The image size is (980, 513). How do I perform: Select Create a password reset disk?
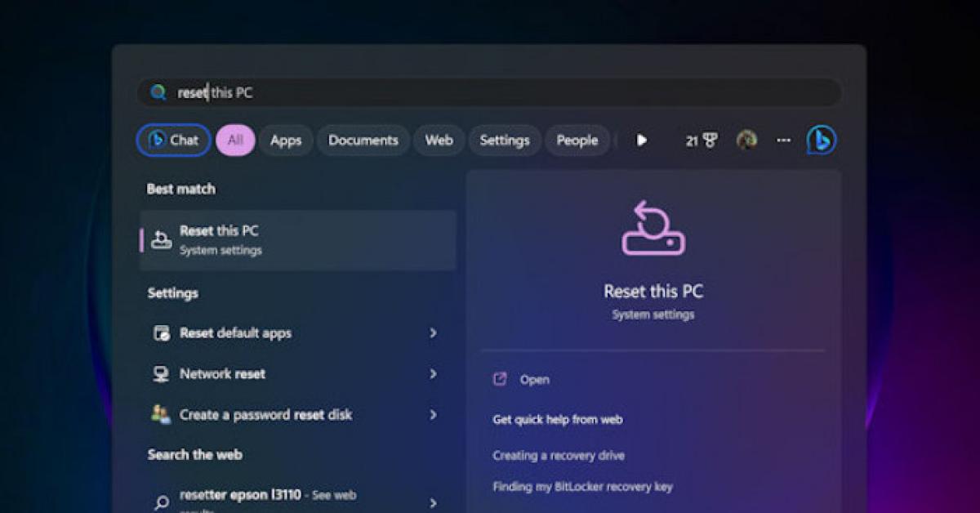tap(298, 415)
